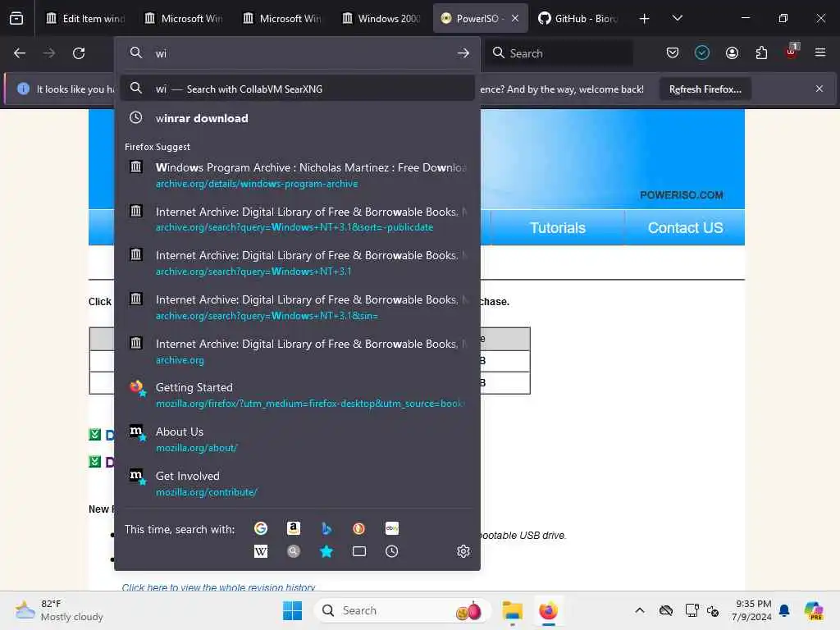Open the Windows Start menu
Viewport: 840px width, 630px height.
point(293,610)
